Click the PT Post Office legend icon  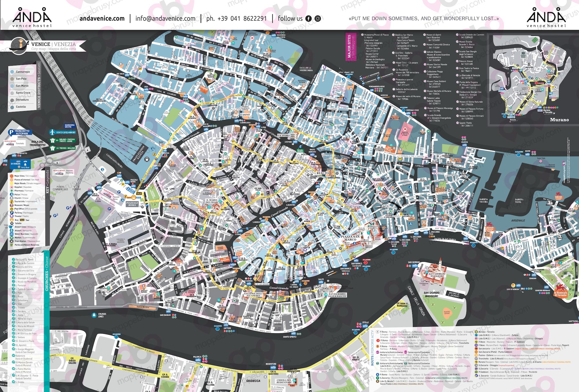pos(12,209)
